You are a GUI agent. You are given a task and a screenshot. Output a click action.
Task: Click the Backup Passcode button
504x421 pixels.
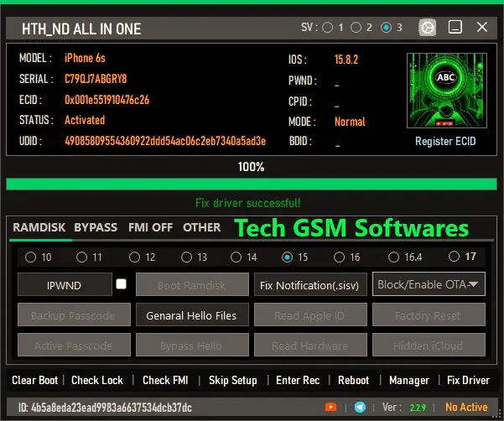74,314
